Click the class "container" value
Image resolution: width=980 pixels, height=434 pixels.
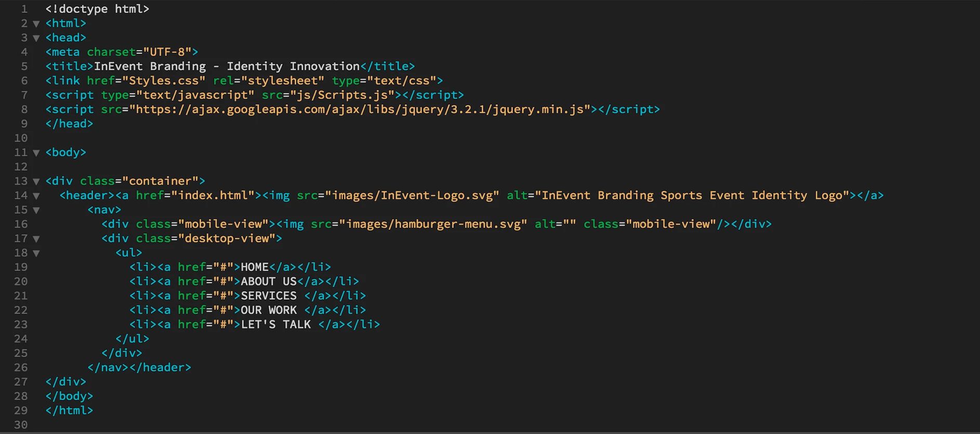point(160,181)
